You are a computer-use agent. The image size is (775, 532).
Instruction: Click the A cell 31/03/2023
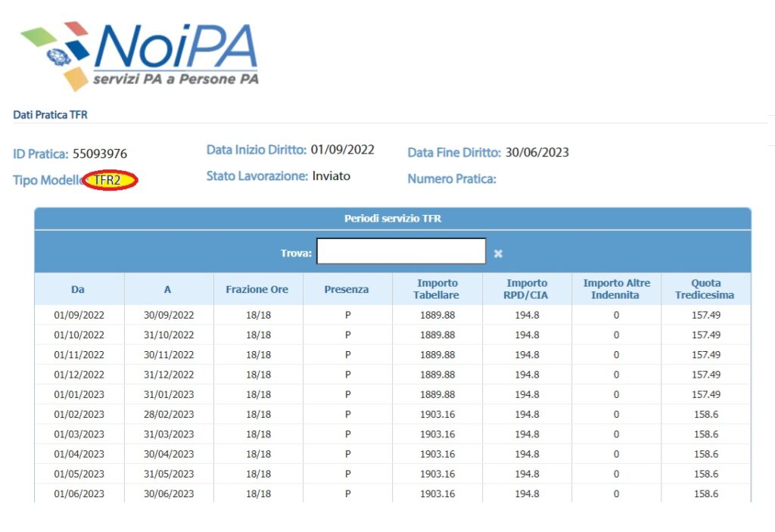169,434
